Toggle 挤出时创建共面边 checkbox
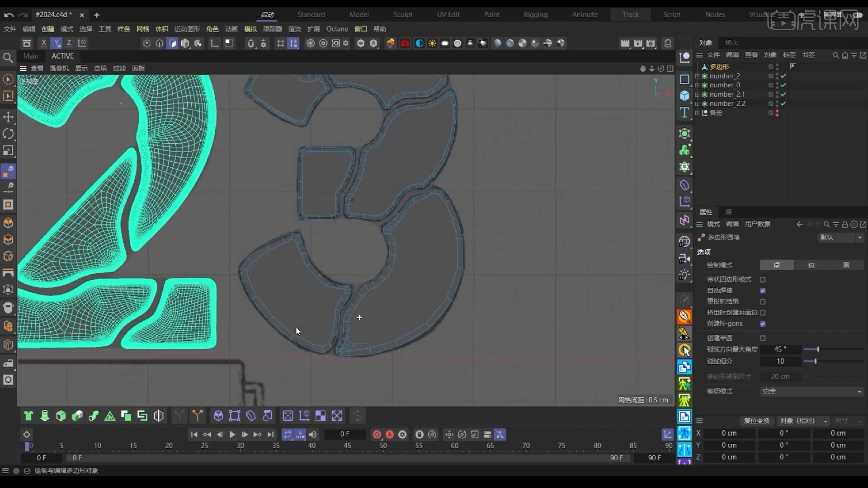 point(763,313)
